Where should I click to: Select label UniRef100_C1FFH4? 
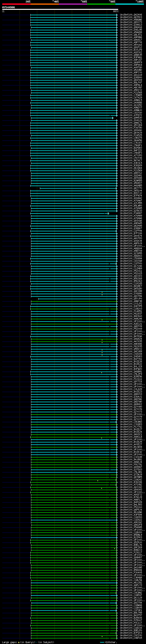131,231
